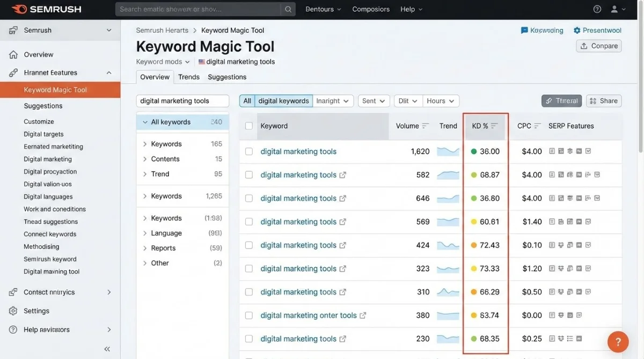Click the green KD difficulty dot on the first row
The height and width of the screenshot is (359, 644).
coord(473,151)
